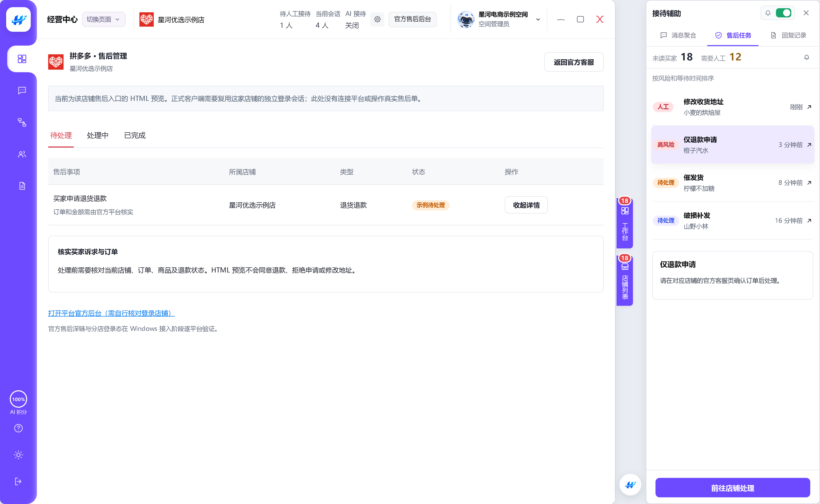Screen dimensions: 820x504
Task: Click the 人工 tag on 修改收货地址
Action: point(663,107)
